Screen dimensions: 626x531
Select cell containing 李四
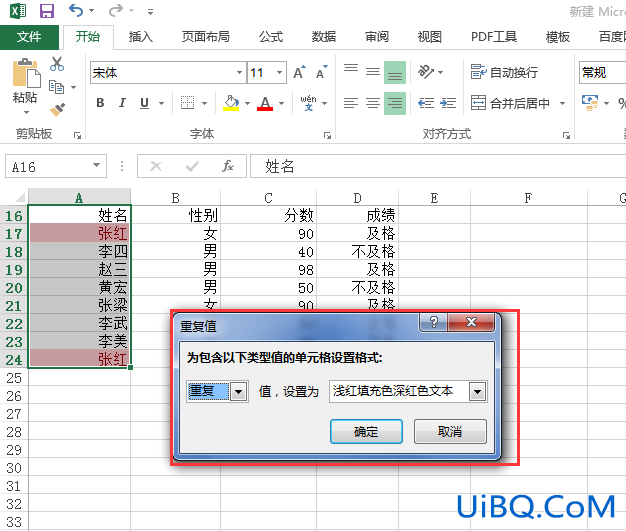[79, 251]
